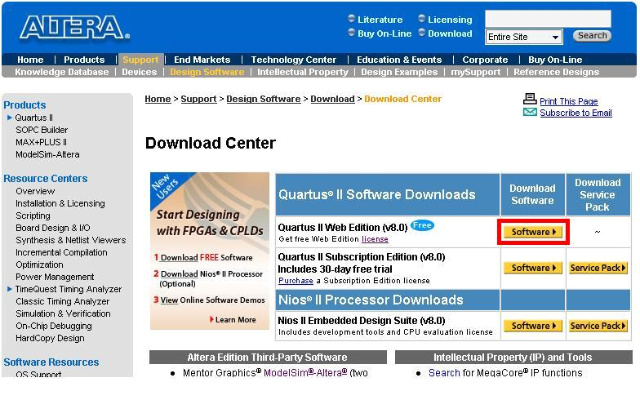The height and width of the screenshot is (418, 640).
Task: Open Buy On-Line in the main navigation bar
Action: tap(555, 60)
